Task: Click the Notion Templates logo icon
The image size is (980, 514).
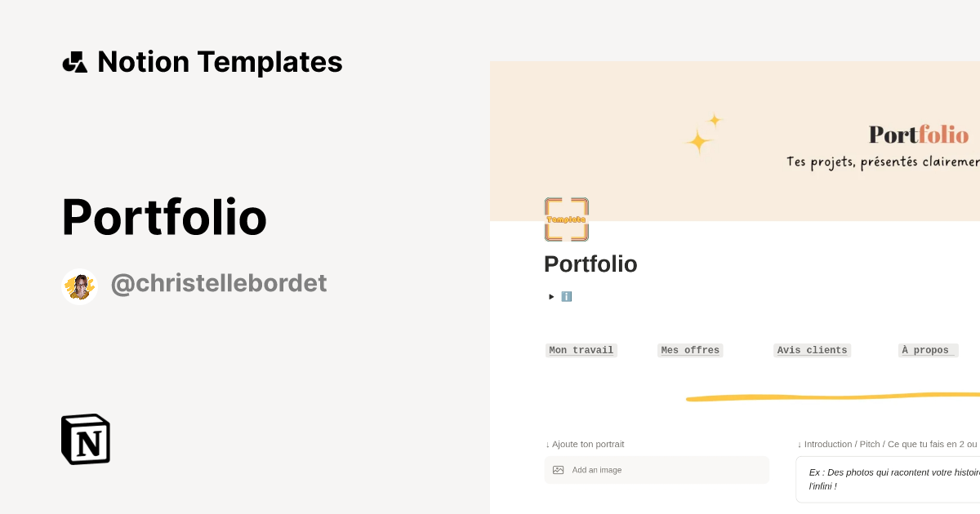Action: [x=75, y=61]
